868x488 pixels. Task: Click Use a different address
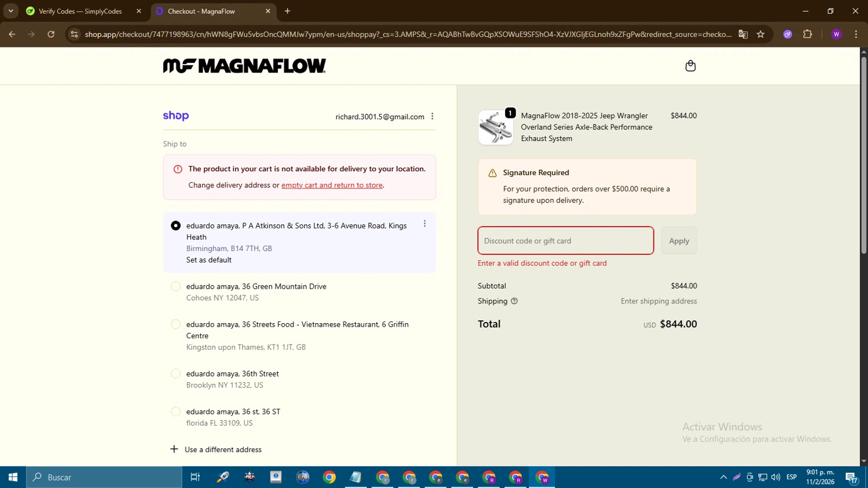[216, 449]
